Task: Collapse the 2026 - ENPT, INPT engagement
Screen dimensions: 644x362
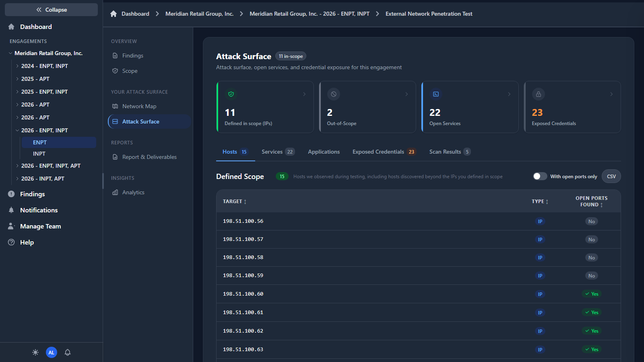Action: click(x=17, y=130)
